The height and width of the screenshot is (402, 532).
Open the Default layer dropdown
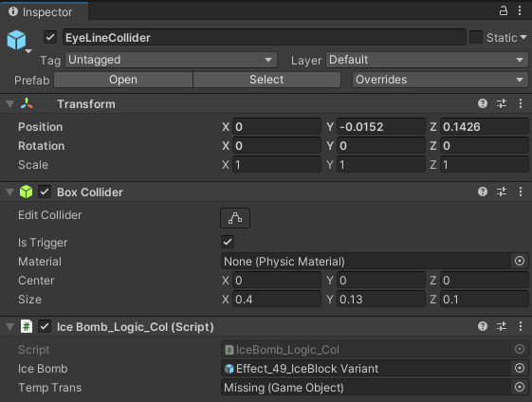(427, 60)
